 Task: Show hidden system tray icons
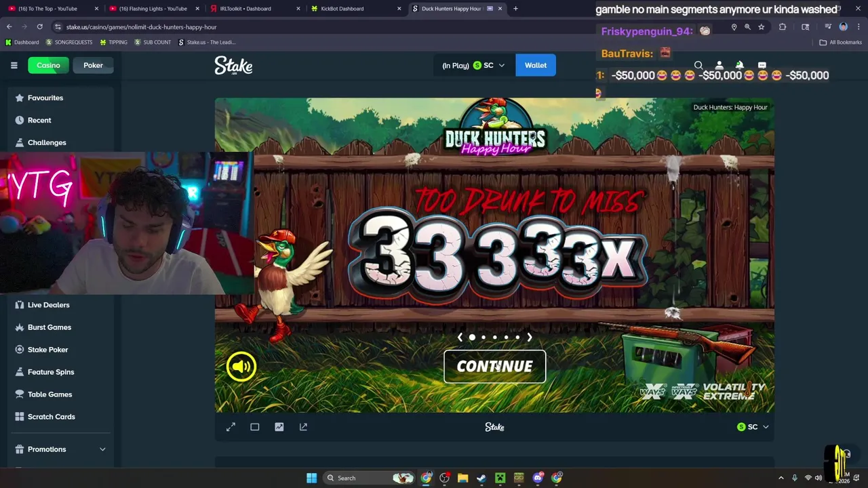click(781, 478)
